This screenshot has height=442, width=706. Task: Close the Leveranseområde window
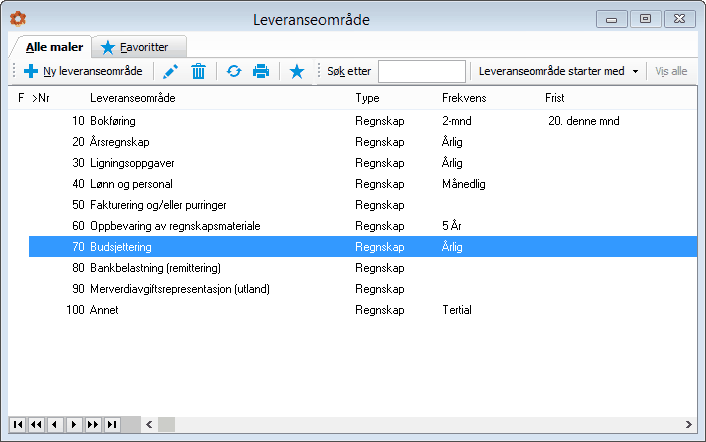point(679,19)
